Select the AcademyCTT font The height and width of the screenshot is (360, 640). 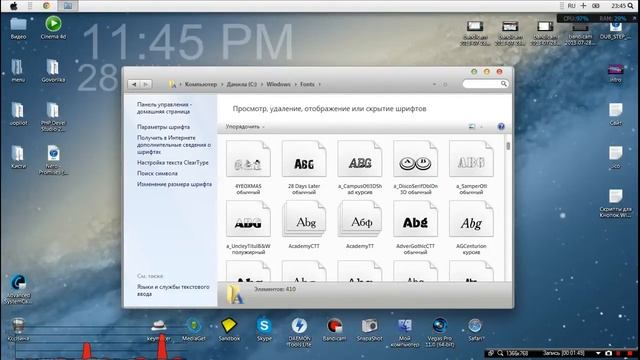pos(304,224)
